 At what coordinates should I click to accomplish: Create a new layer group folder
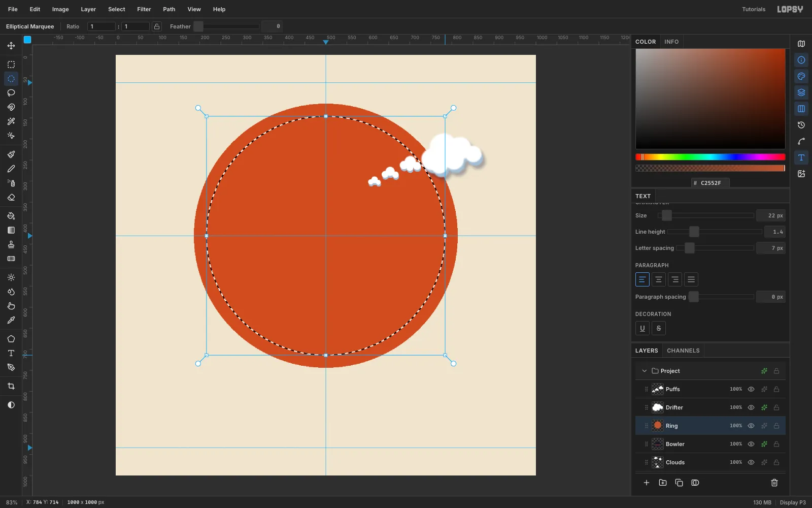click(663, 483)
